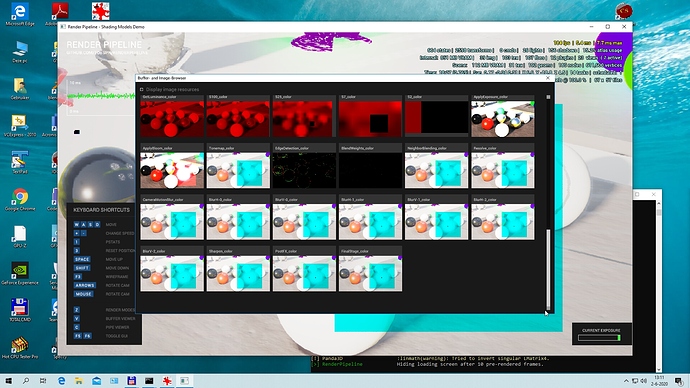Open the NeighborBlending_color buffer thumbnail
This screenshot has height=388, width=690.
coord(437,170)
